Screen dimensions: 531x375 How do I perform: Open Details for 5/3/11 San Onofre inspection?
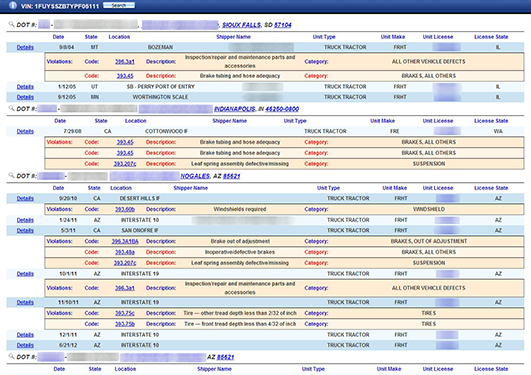coord(25,230)
